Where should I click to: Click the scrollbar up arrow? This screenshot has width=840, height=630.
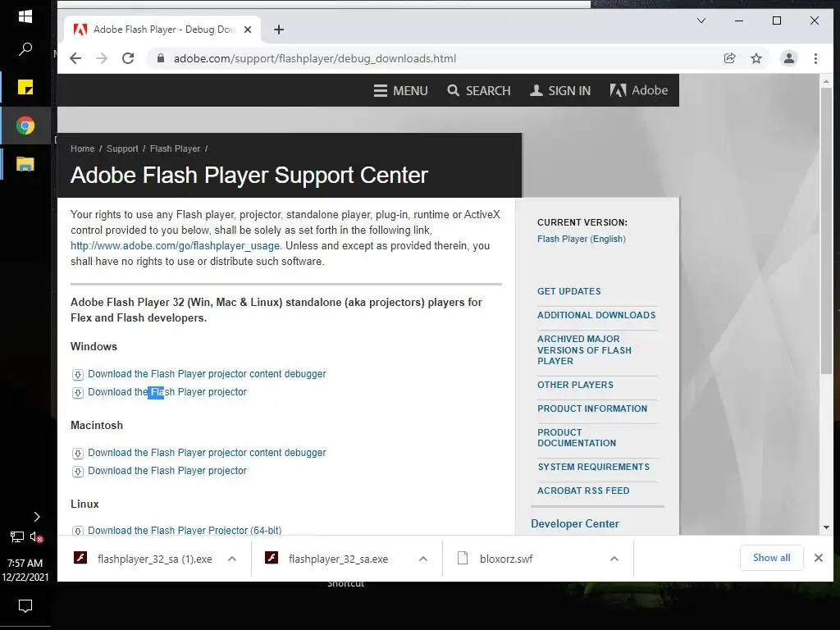pos(826,81)
